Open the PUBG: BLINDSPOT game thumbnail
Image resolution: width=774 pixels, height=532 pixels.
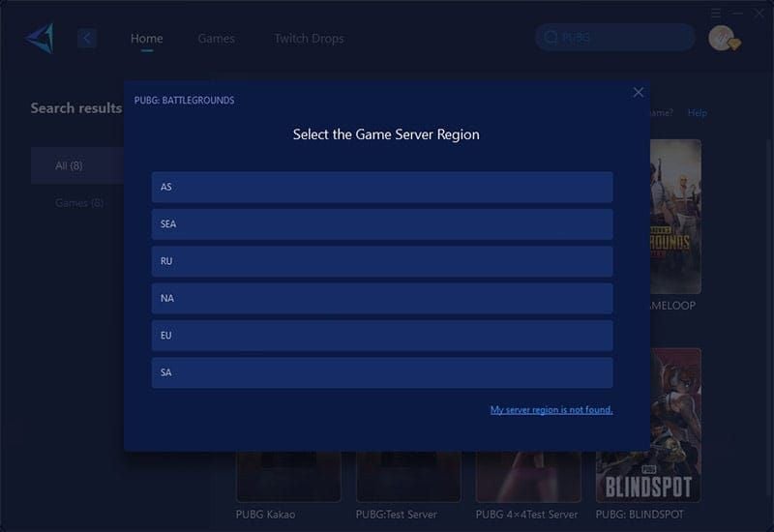pos(648,426)
